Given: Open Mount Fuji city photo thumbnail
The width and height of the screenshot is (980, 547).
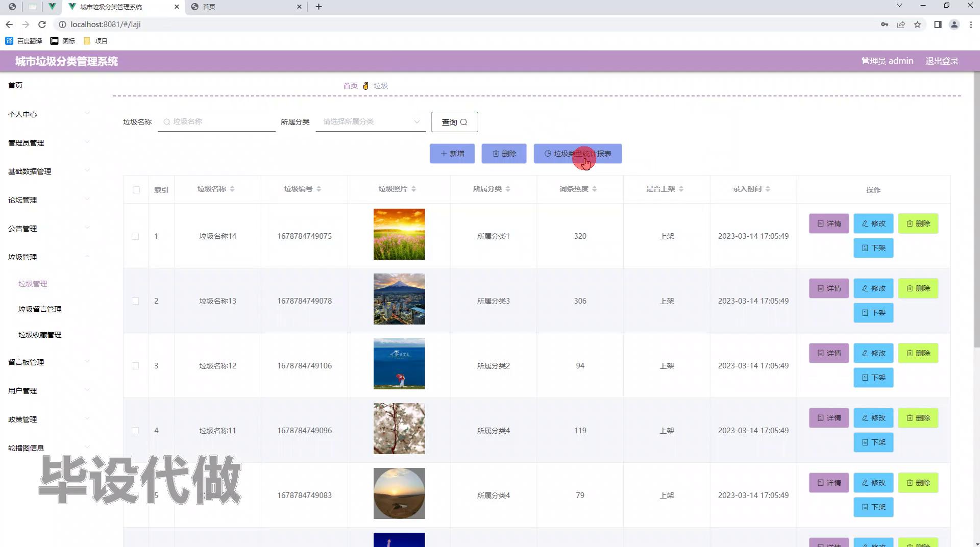Looking at the screenshot, I should 399,299.
